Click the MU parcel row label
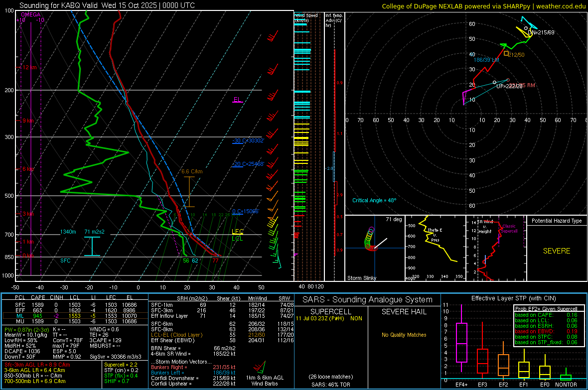 (20, 321)
